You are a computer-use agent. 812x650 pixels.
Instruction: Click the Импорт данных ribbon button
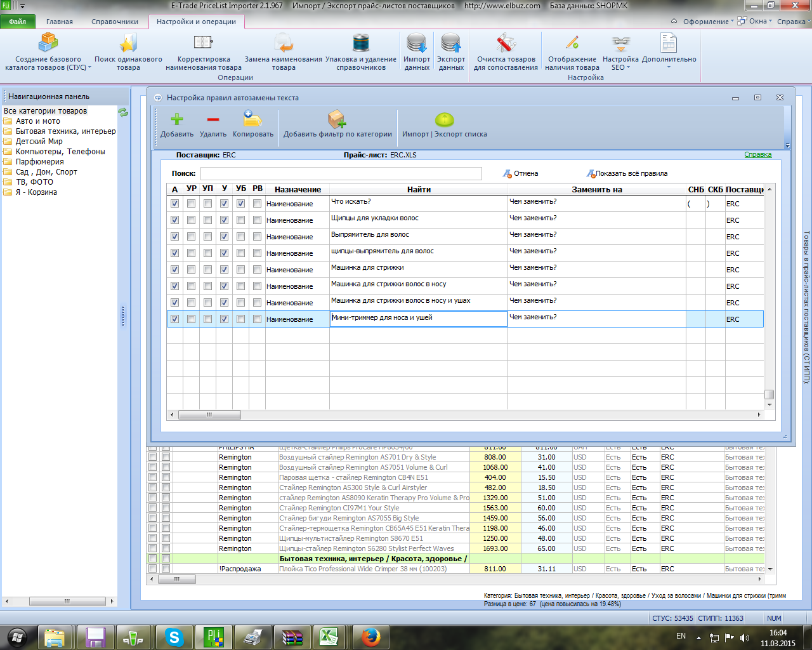coord(417,52)
